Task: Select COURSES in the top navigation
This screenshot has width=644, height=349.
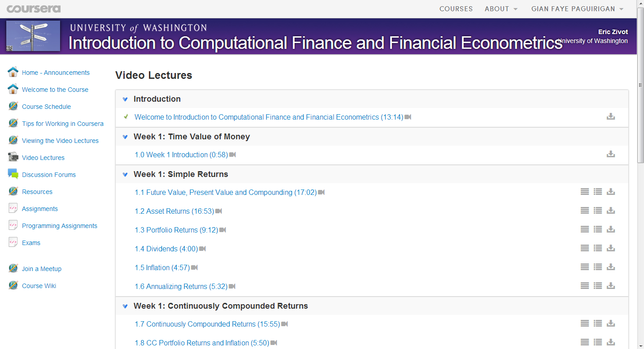Action: coord(456,9)
